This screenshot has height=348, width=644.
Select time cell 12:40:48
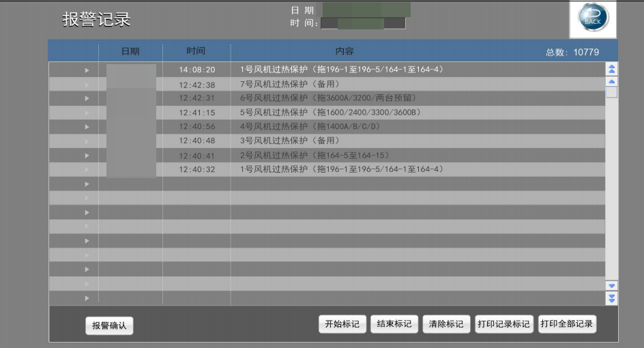(x=196, y=141)
